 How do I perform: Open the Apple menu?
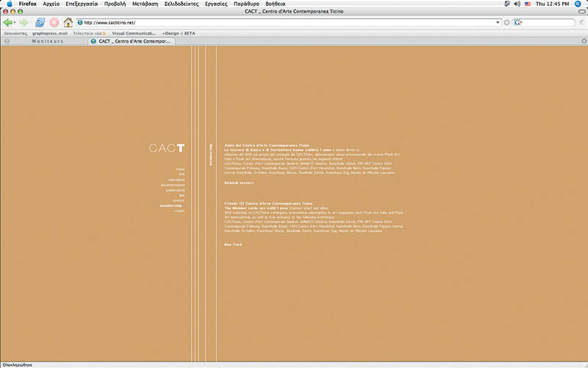[x=9, y=4]
